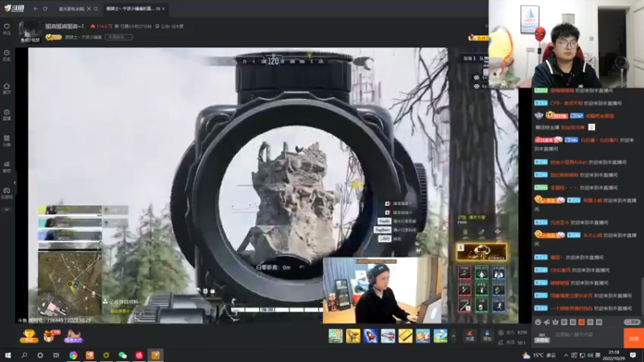Go back with the left arrow
Image resolution: width=644 pixels, height=362 pixels.
click(35, 9)
